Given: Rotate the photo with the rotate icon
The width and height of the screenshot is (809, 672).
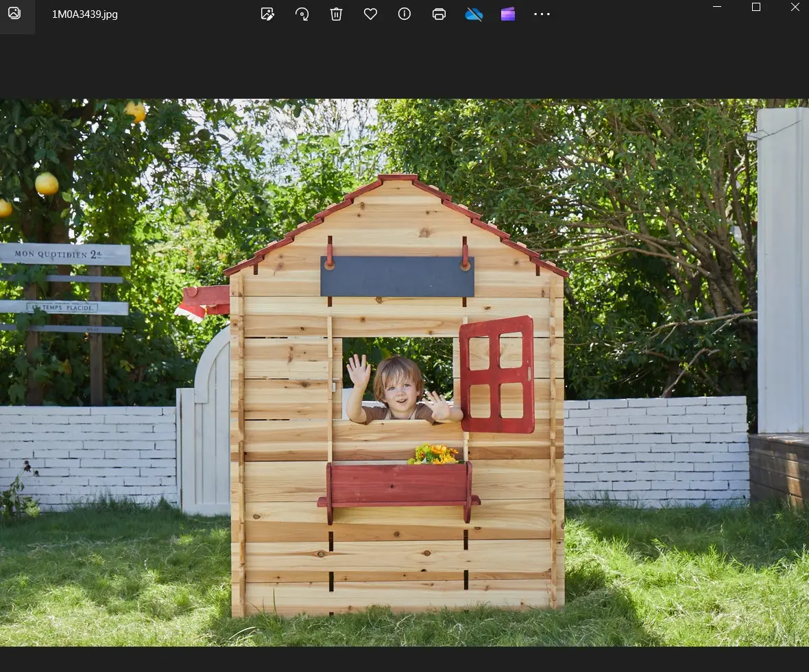Looking at the screenshot, I should (x=302, y=14).
